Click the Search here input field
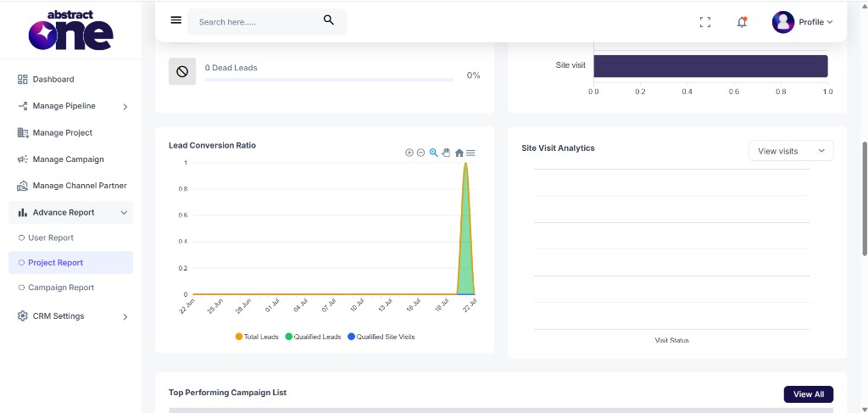This screenshot has height=413, width=868. click(x=267, y=21)
